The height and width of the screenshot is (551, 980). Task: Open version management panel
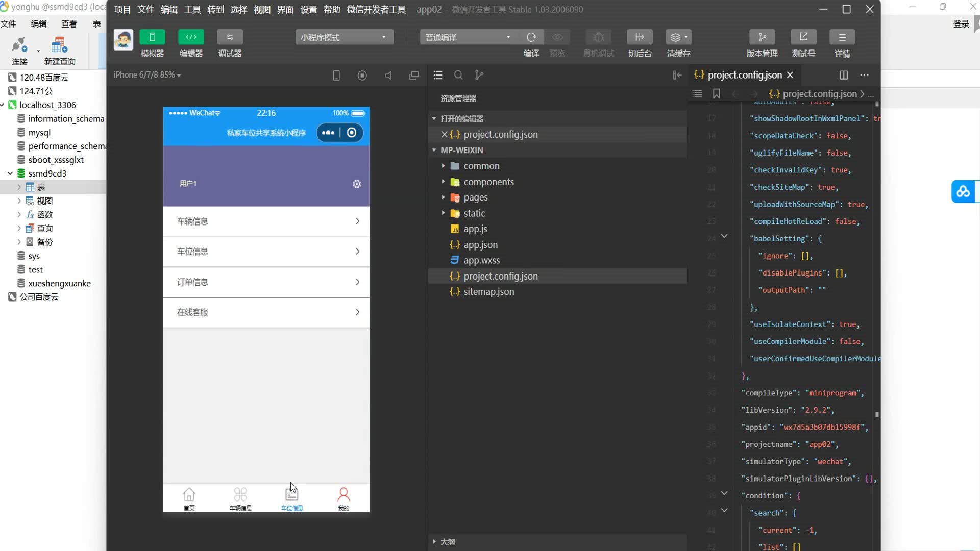click(x=762, y=37)
